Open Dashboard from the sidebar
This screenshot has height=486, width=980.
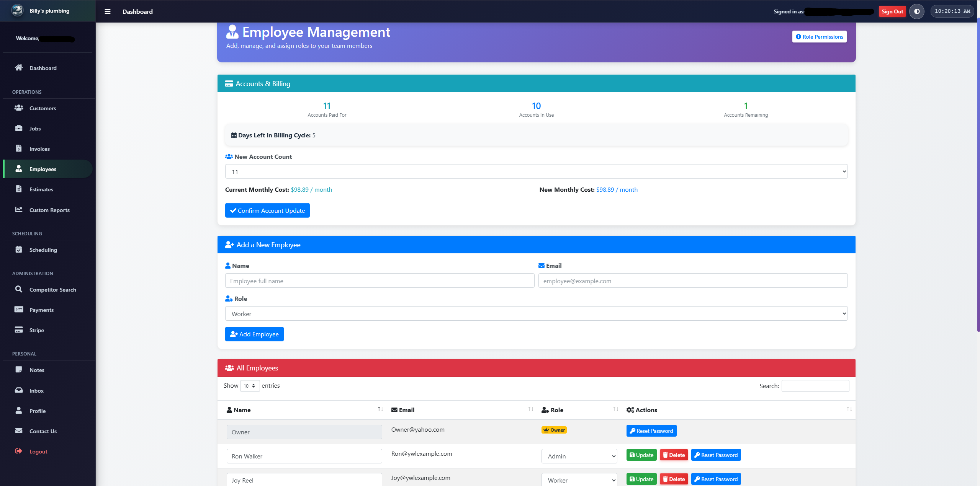[x=47, y=68]
